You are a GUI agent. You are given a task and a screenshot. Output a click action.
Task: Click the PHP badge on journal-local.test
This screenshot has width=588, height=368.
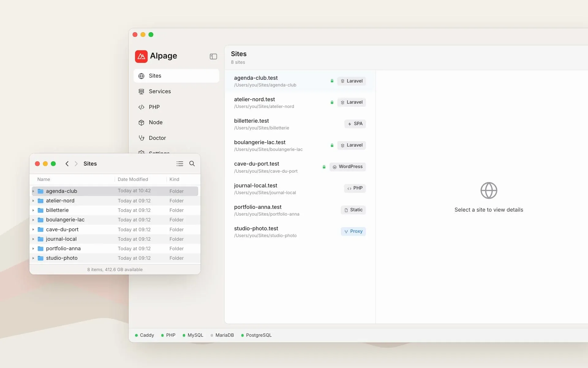click(x=355, y=188)
